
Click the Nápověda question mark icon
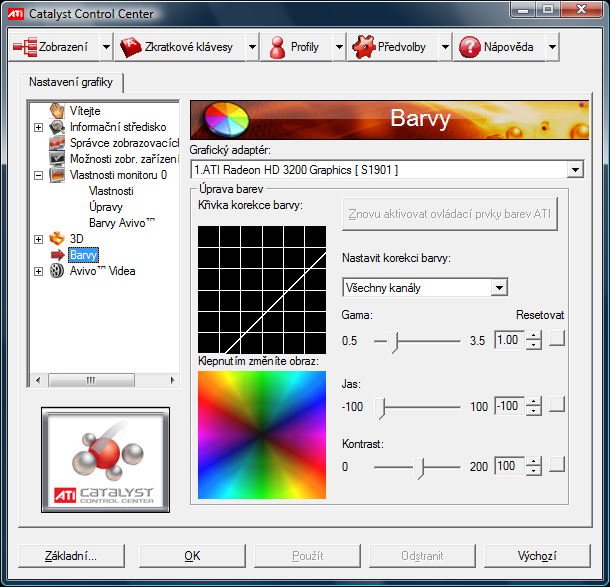[x=470, y=47]
